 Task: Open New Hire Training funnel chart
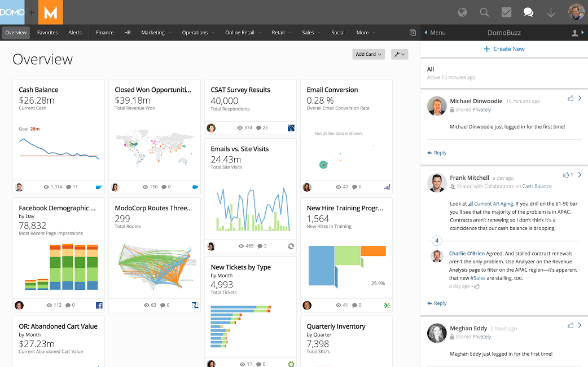click(x=347, y=266)
